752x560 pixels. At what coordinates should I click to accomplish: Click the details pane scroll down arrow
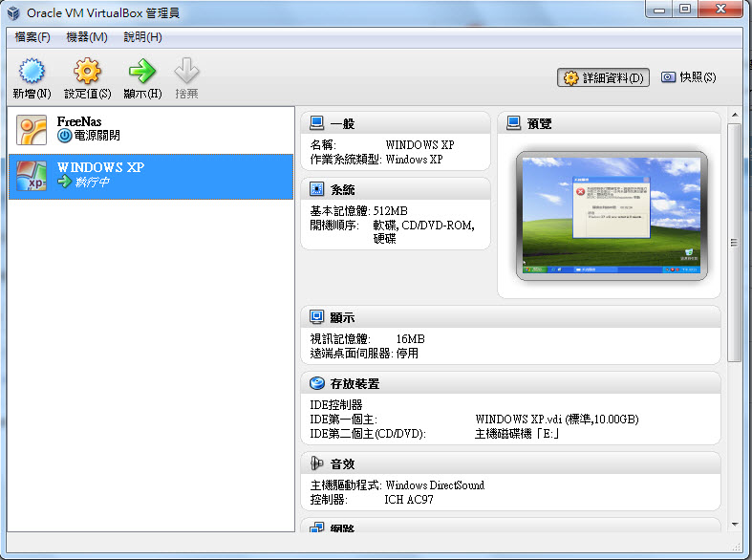tap(735, 525)
